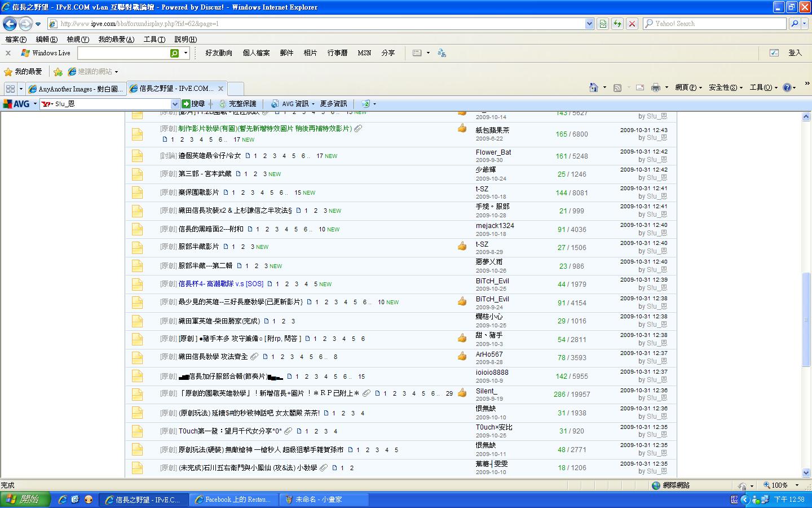Screen dimensions: 812x508
Task: Switch to Facebook window in the taskbar
Action: click(233, 500)
